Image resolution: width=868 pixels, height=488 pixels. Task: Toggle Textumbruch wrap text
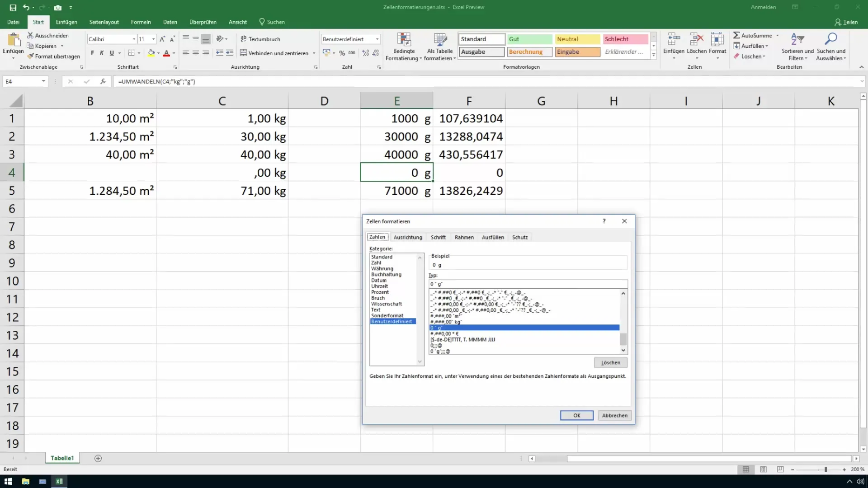click(x=260, y=39)
